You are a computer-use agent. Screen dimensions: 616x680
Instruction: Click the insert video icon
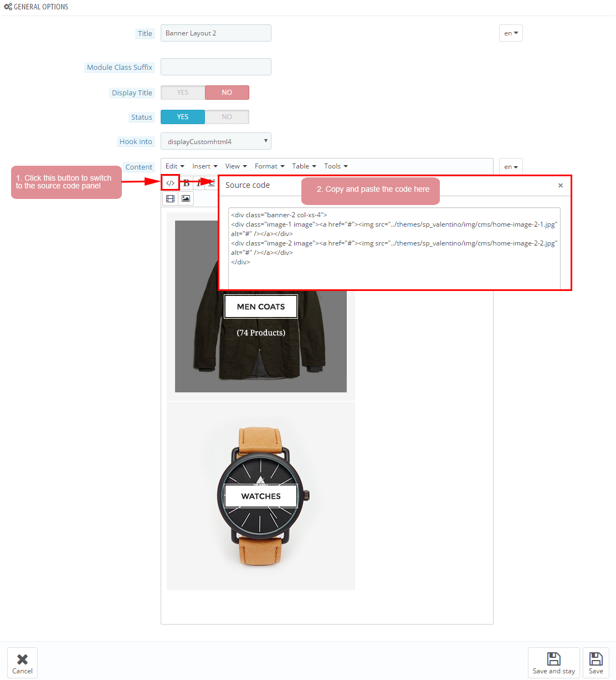point(170,198)
